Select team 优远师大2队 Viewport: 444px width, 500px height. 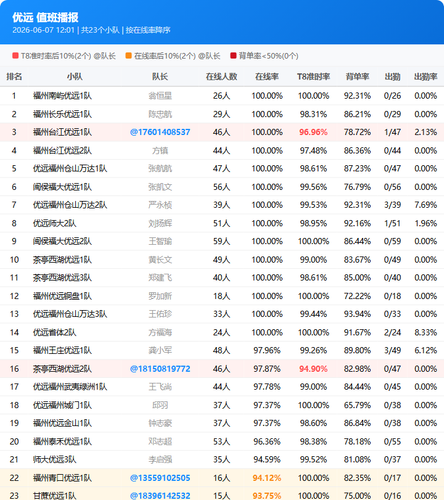pyautogui.click(x=55, y=223)
